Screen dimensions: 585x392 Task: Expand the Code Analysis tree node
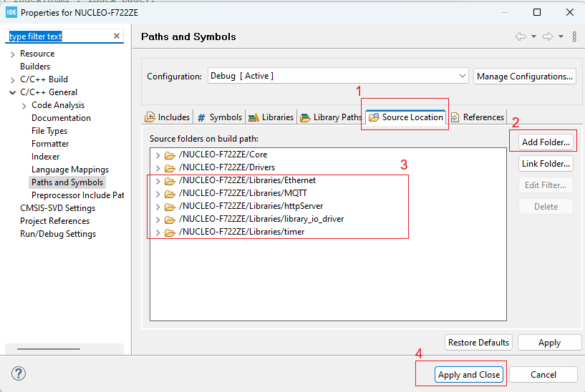coord(24,106)
